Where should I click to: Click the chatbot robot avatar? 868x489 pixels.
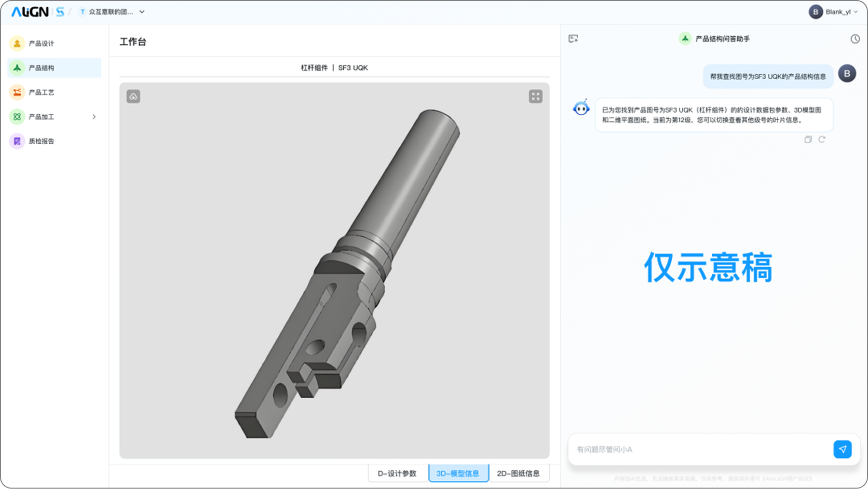tap(581, 109)
